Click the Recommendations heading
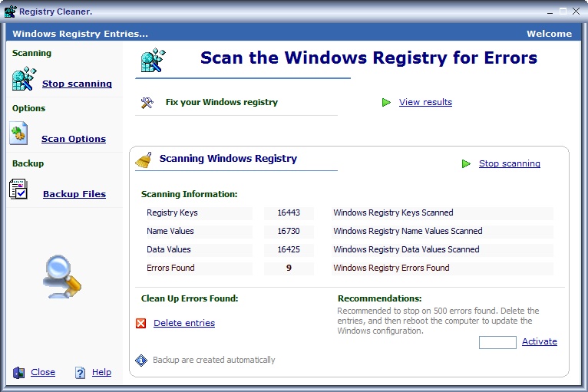Image resolution: width=588 pixels, height=392 pixels. coord(379,298)
